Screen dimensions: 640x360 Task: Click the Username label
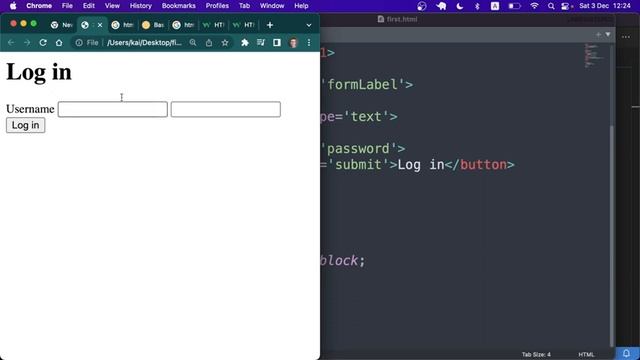30,109
